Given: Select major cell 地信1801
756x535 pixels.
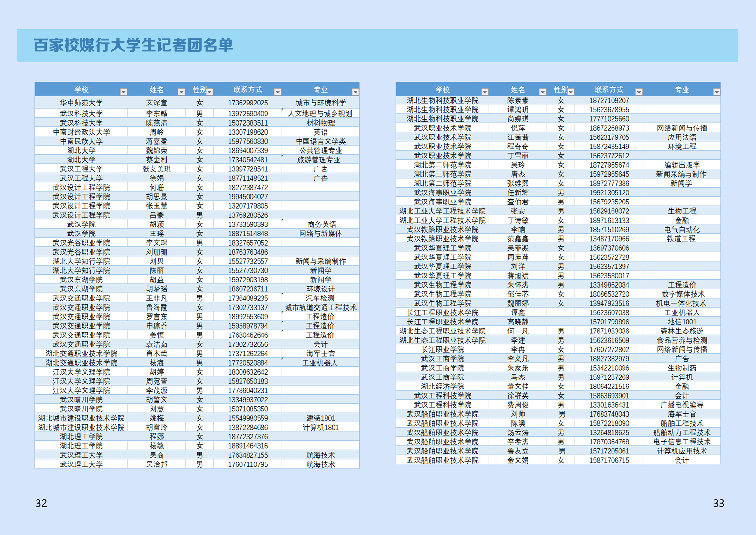Looking at the screenshot, I should [x=682, y=322].
